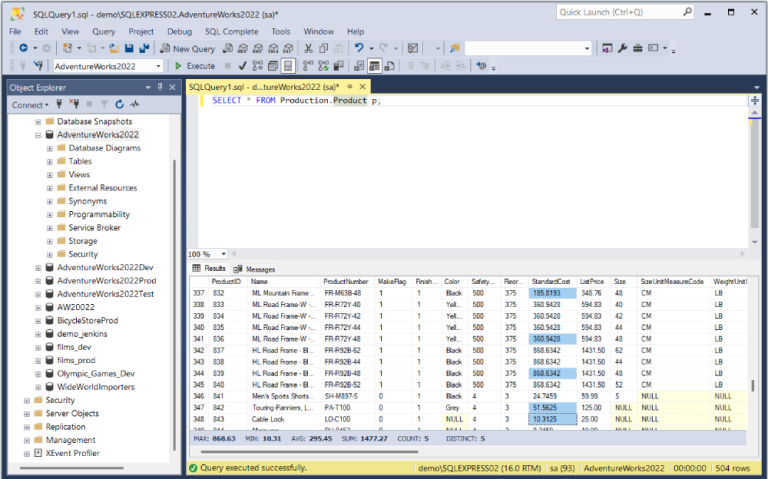Expand the WideWorldImporters database node
The image size is (768, 479).
38,387
